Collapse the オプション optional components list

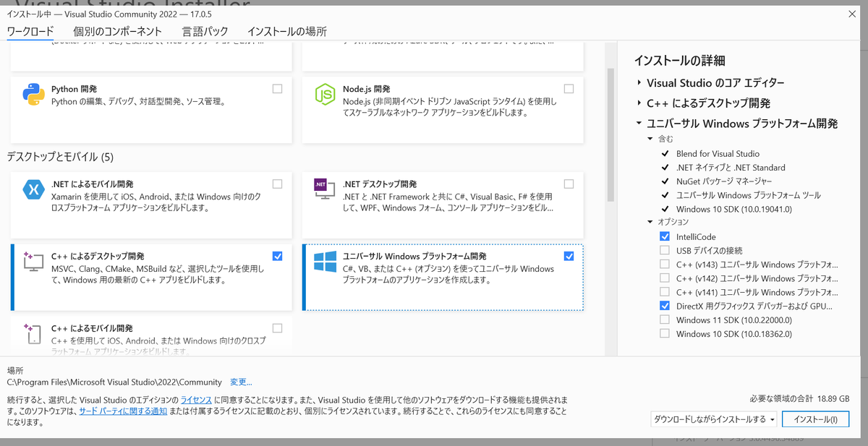pyautogui.click(x=650, y=222)
